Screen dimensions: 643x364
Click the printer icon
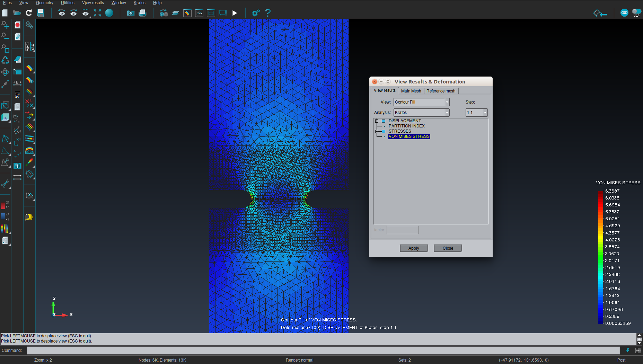pyautogui.click(x=142, y=13)
